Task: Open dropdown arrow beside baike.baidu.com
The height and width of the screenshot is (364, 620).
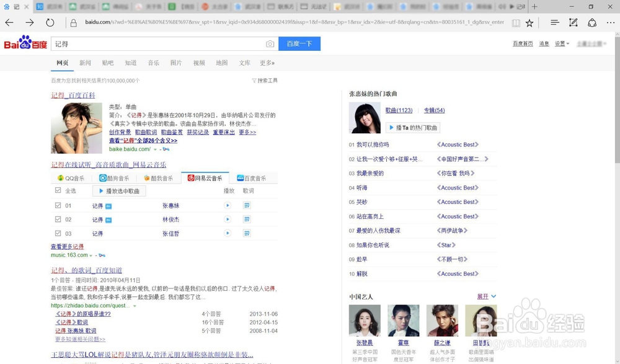Action: point(155,149)
